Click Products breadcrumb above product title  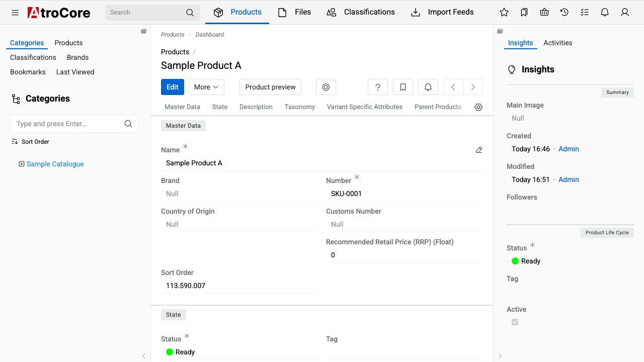(175, 52)
